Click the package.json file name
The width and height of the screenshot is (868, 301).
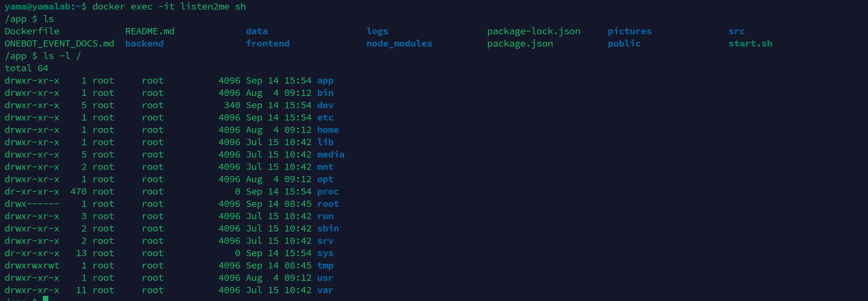520,43
